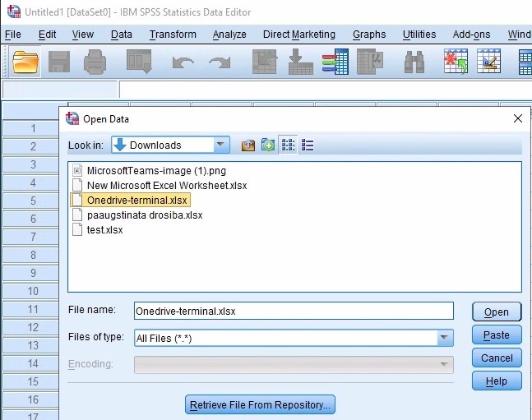Open the Graphs menu
The width and height of the screenshot is (532, 420).
(369, 35)
